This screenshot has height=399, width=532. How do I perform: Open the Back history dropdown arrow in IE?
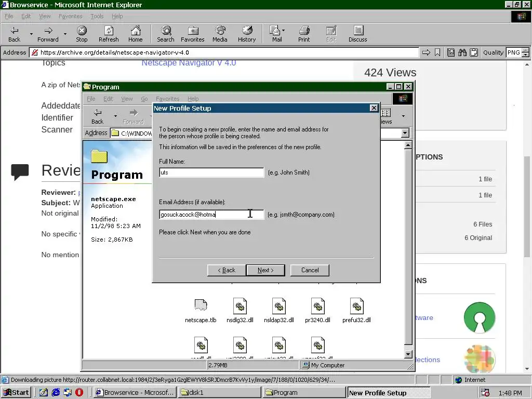pos(31,34)
